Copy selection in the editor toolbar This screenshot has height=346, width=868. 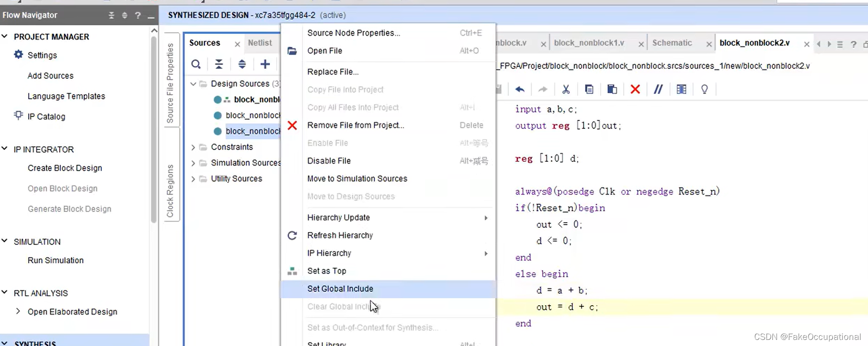coord(589,89)
